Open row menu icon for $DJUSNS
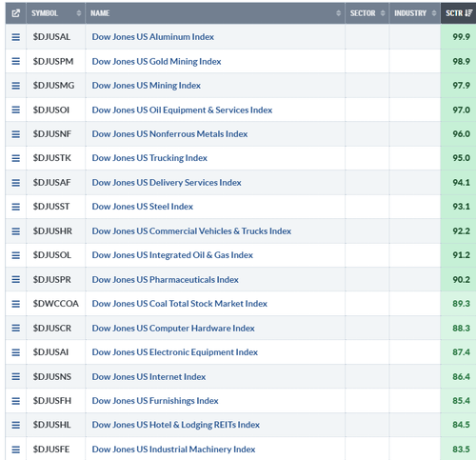476x460 pixels. tap(16, 377)
